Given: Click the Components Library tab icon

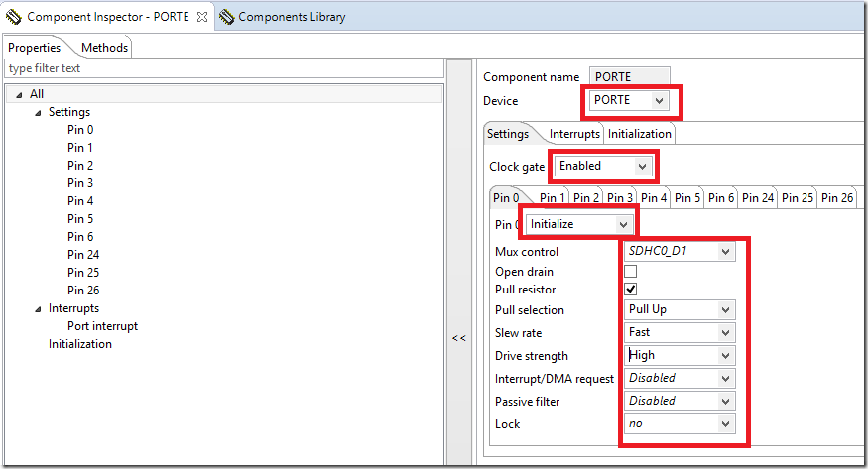Looking at the screenshot, I should (x=226, y=17).
